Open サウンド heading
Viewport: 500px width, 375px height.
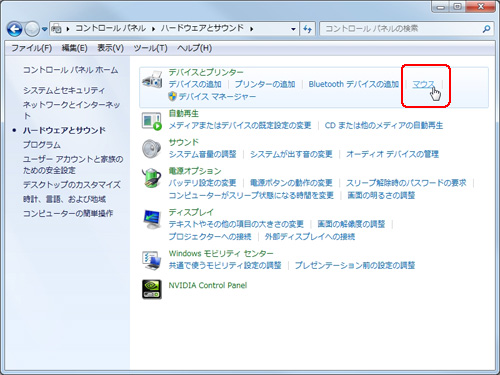tap(184, 142)
